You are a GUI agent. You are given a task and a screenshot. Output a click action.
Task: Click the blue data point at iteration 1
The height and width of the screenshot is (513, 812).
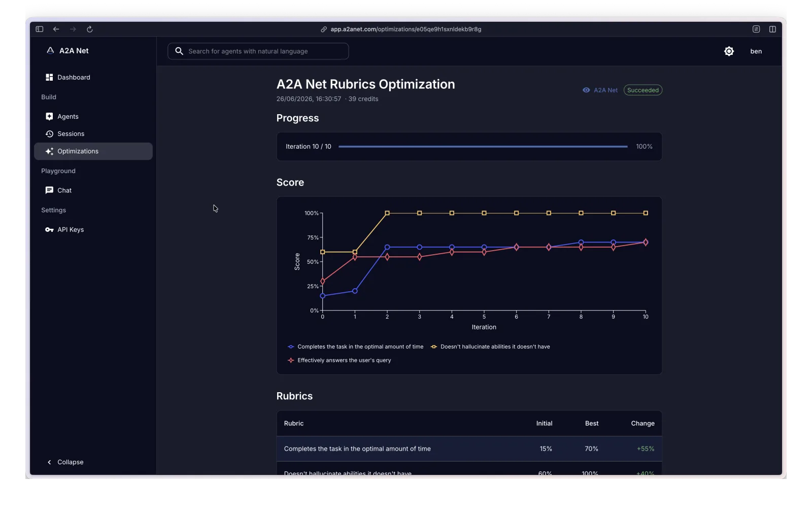click(355, 291)
